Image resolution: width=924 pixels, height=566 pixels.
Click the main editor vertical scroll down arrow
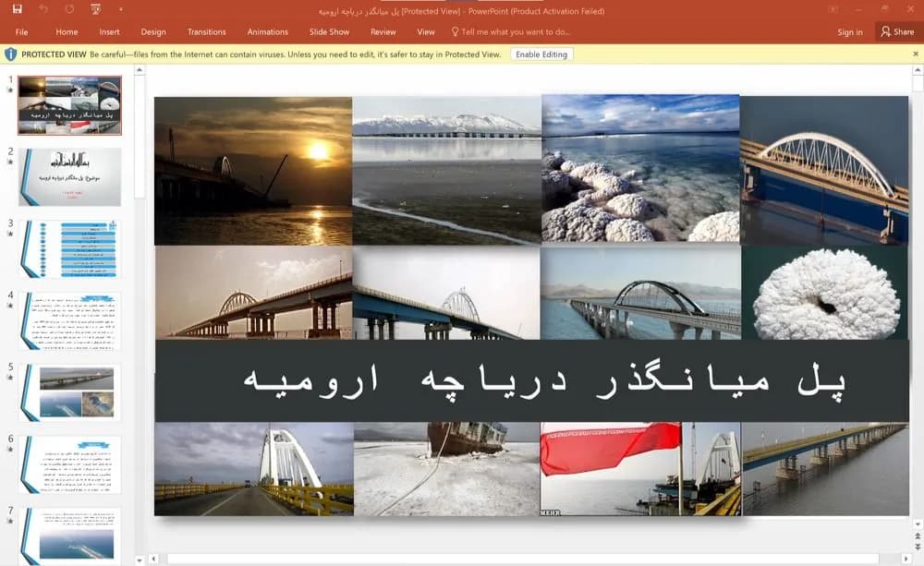point(918,524)
